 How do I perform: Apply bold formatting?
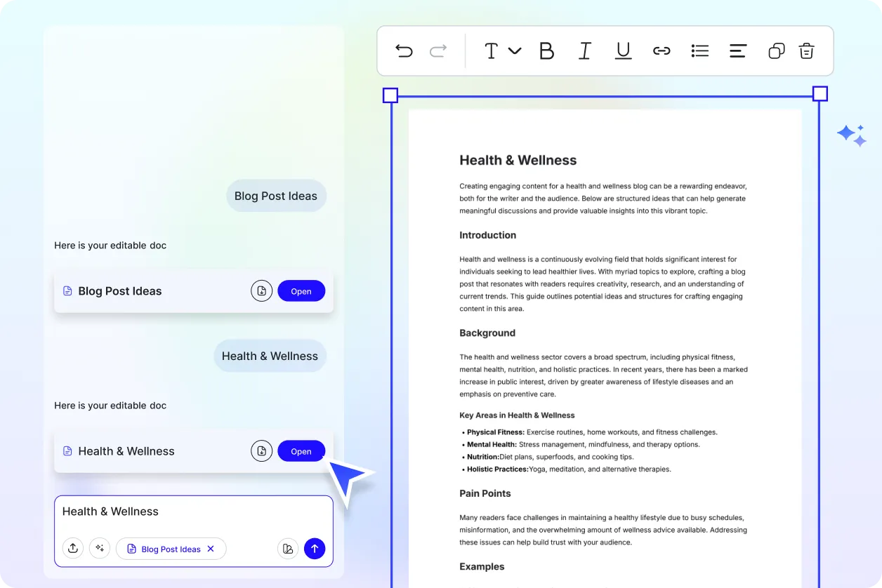(x=547, y=51)
